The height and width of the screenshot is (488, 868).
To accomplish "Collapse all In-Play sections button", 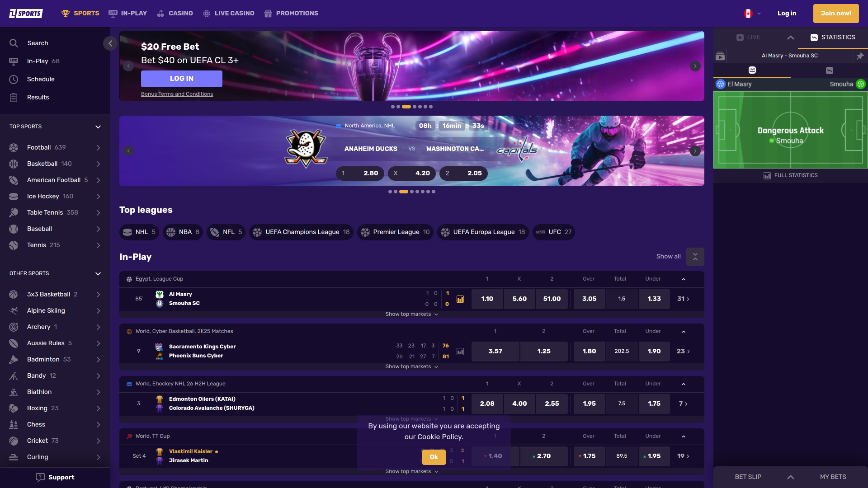I will point(695,257).
